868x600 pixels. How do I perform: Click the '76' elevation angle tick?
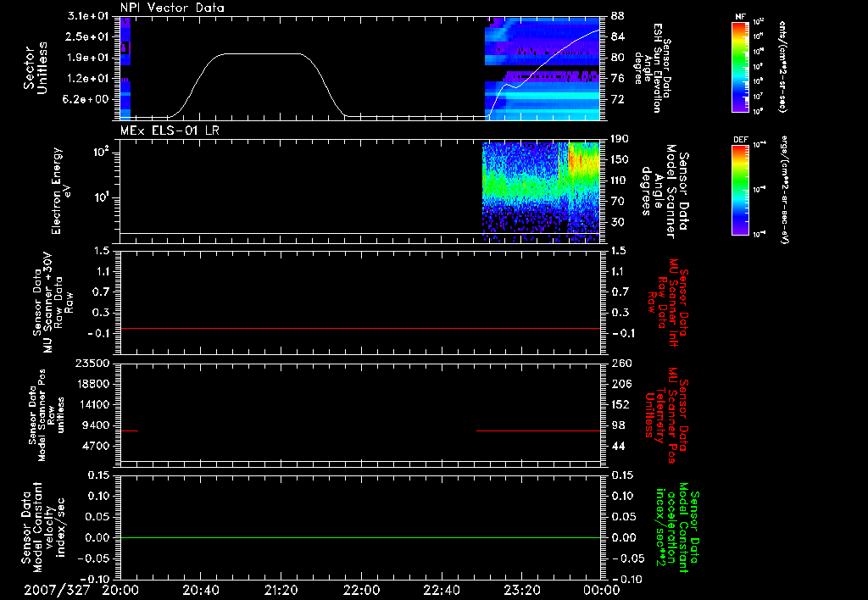click(x=618, y=79)
